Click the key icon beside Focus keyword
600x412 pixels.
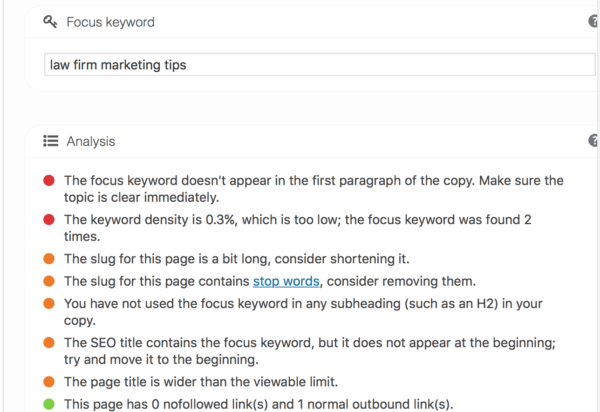coord(50,21)
